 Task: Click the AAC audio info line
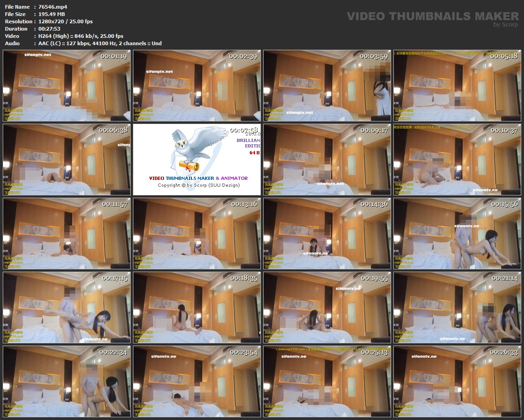100,43
